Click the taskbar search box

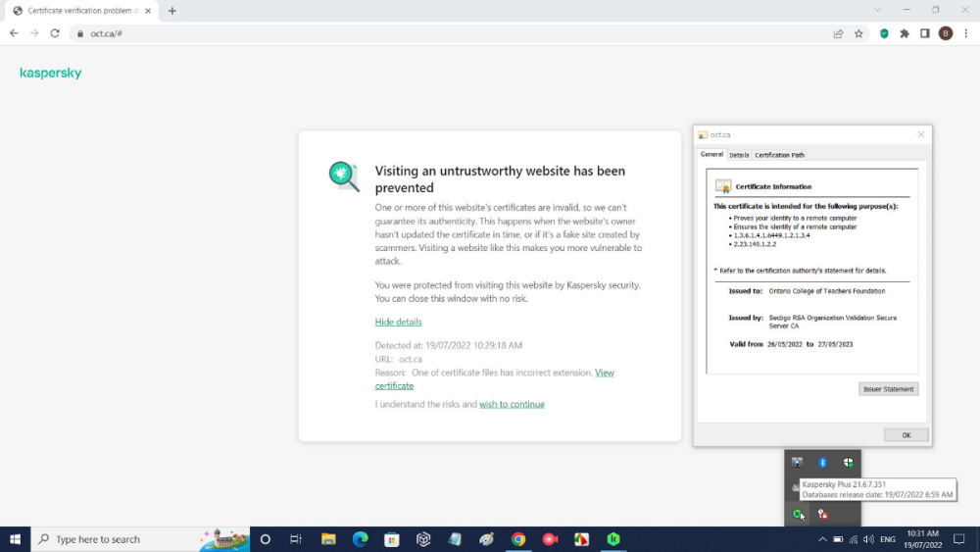140,539
